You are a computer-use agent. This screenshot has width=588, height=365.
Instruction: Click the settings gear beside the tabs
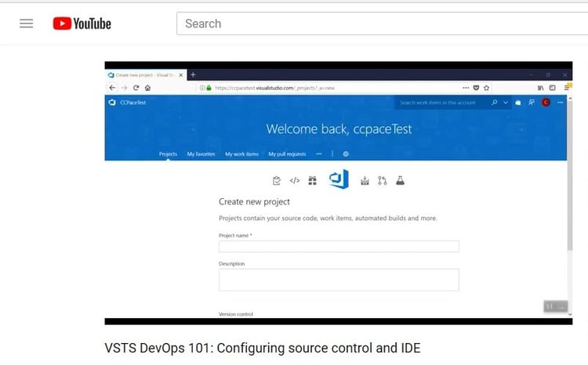point(346,154)
